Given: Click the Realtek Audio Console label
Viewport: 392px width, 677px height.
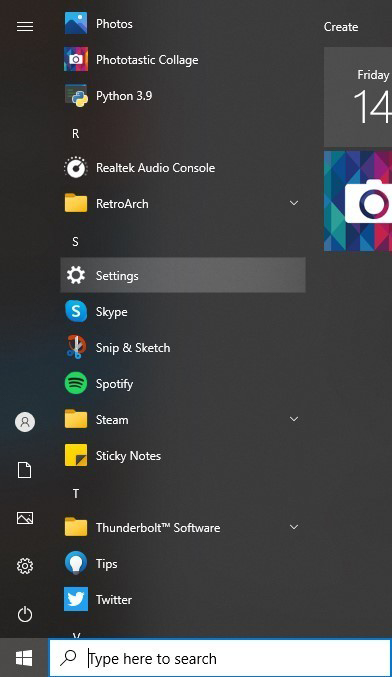Looking at the screenshot, I should [155, 168].
